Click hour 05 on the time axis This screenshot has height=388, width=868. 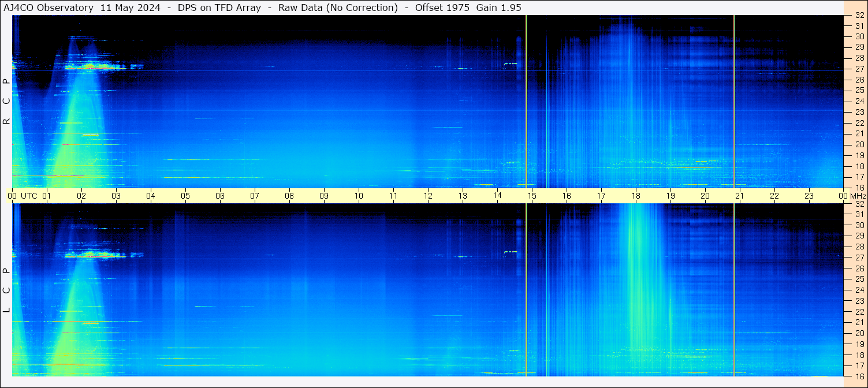pos(185,196)
